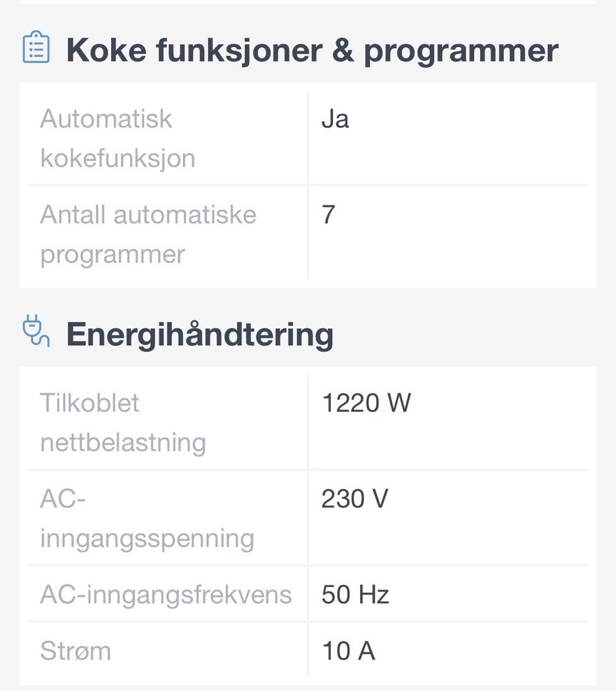This screenshot has height=691, width=616.
Task: Tap the Koke funksjoner & programmer heading
Action: [x=312, y=50]
